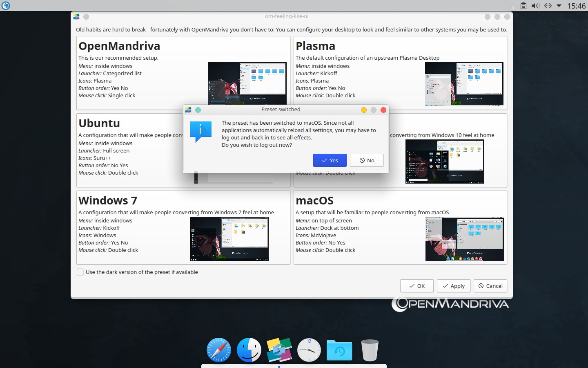
Task: Choose the macOS preset heading
Action: pos(314,200)
